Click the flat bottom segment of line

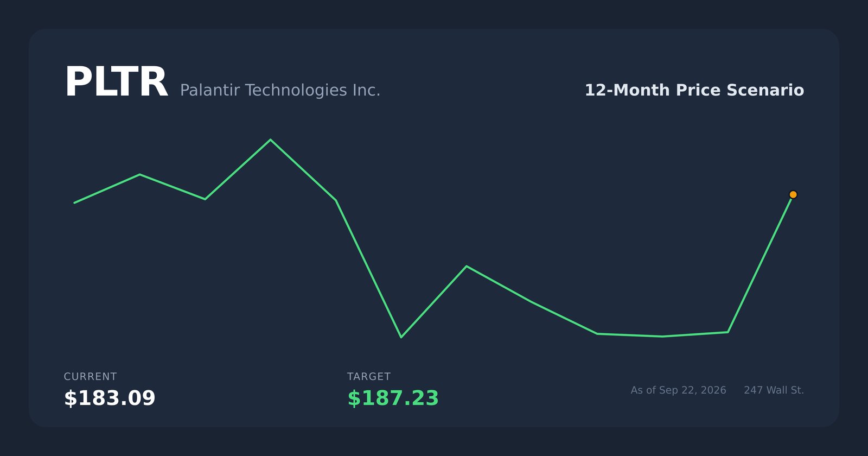tap(662, 335)
